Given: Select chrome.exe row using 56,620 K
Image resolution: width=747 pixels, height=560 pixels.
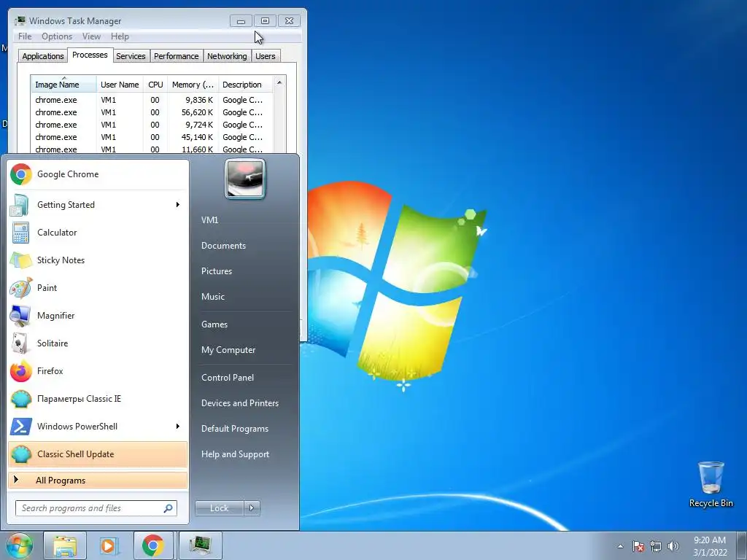Looking at the screenshot, I should (152, 112).
